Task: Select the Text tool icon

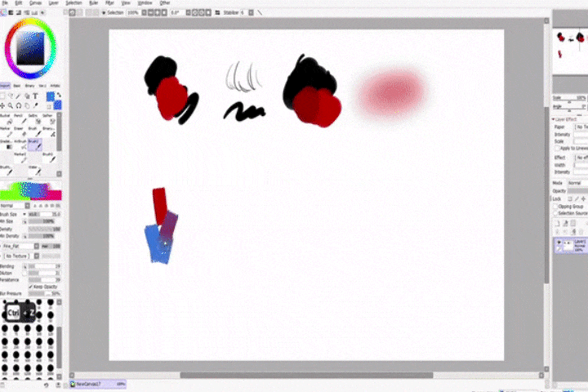Action: (35, 96)
